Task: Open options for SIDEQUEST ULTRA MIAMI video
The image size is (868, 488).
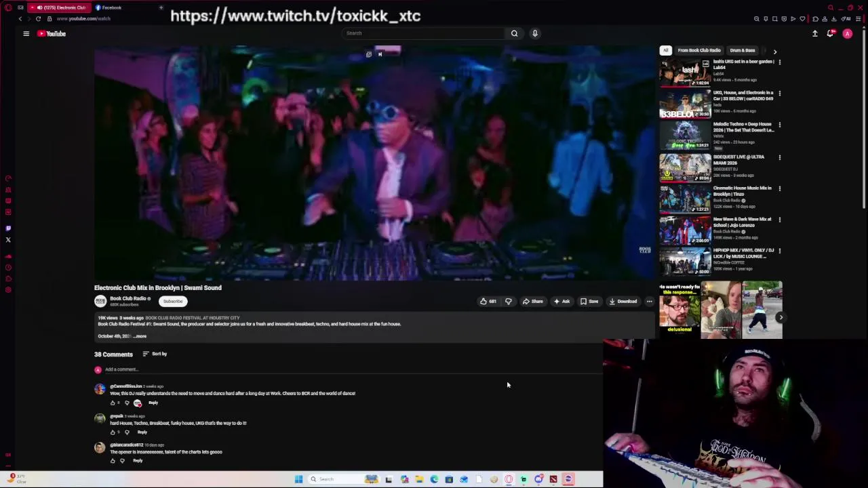Action: 779,157
